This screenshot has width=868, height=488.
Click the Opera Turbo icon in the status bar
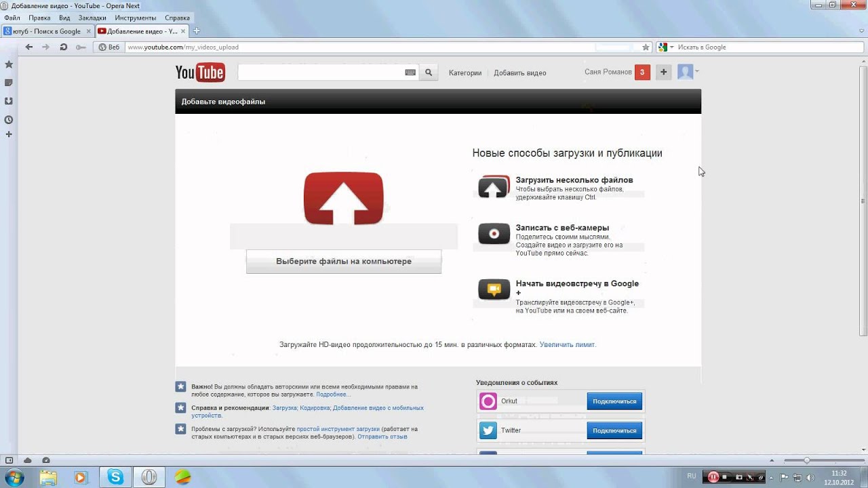point(46,461)
